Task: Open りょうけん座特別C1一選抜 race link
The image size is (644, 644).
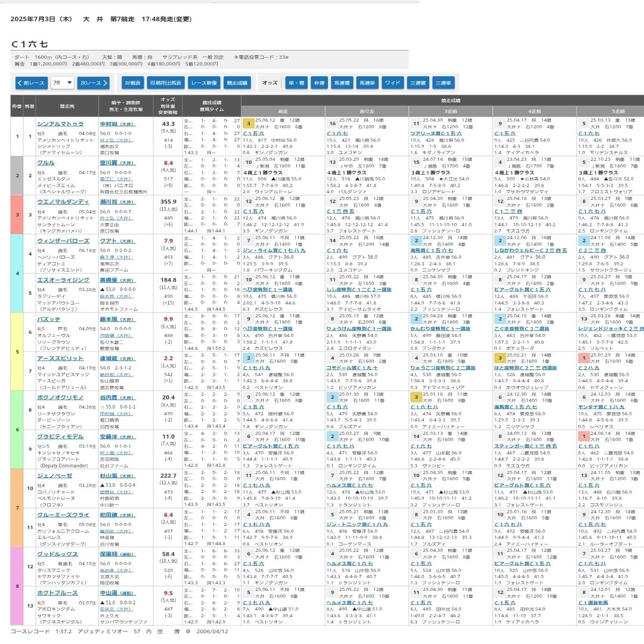Action: (359, 329)
